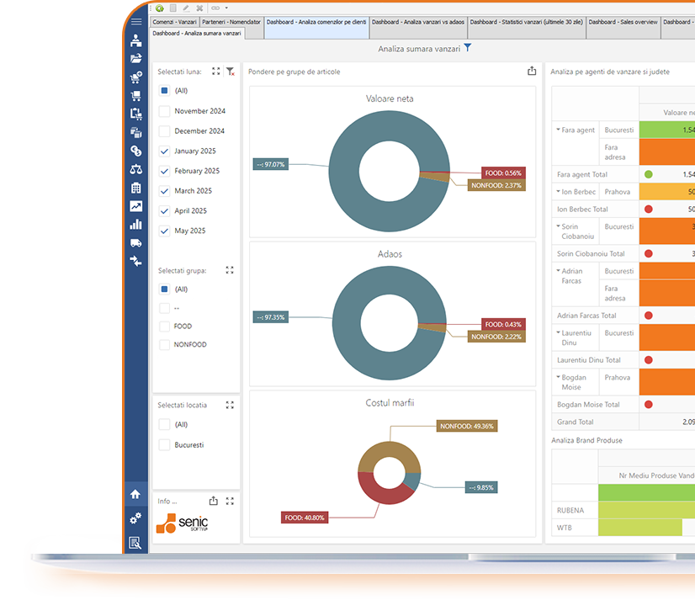Image resolution: width=695 pixels, height=616 pixels.
Task: Uncheck the January 2025 checkbox
Action: coord(165,151)
